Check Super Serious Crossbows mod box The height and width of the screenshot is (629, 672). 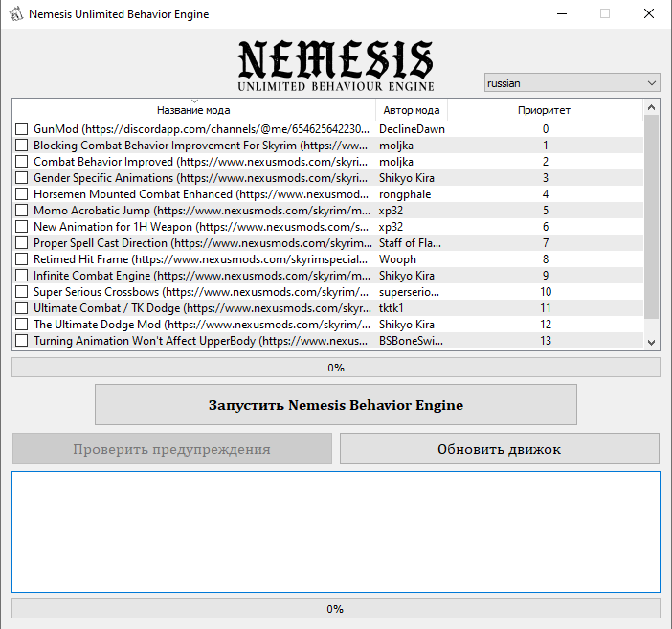[x=22, y=292]
